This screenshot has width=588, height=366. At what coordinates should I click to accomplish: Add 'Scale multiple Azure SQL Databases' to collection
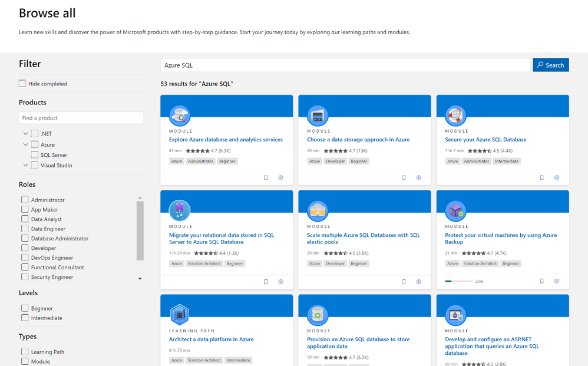tap(419, 282)
